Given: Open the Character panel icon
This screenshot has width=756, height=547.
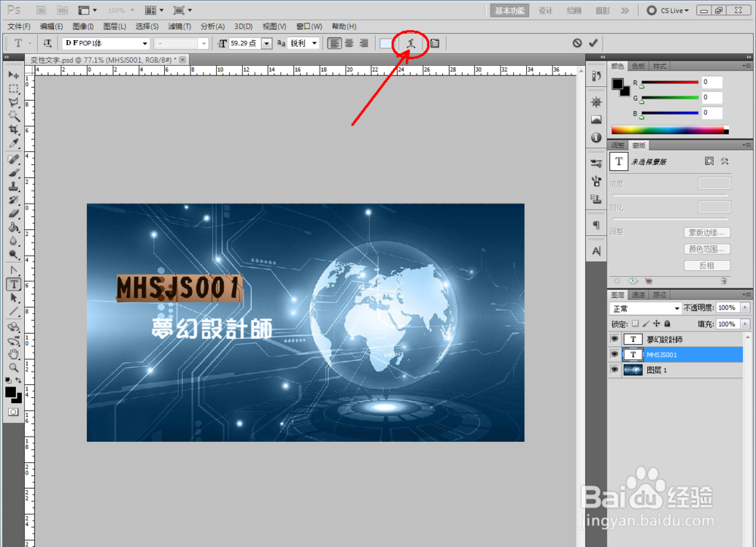Looking at the screenshot, I should 596,251.
